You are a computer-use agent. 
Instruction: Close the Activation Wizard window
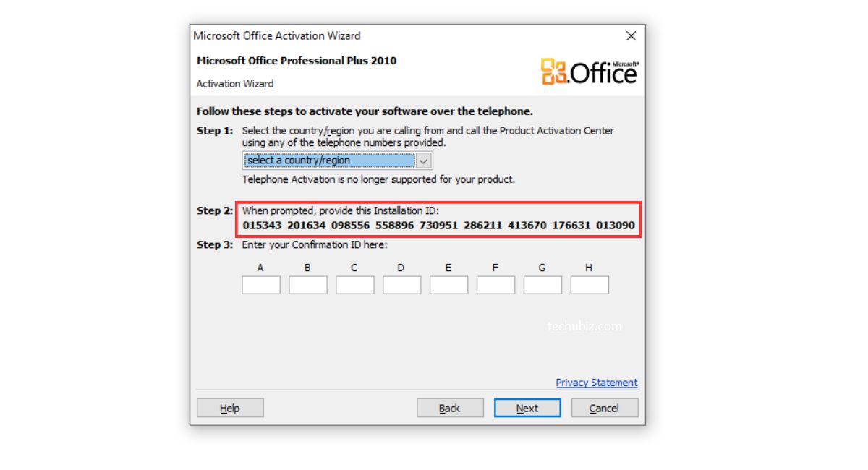(x=631, y=36)
